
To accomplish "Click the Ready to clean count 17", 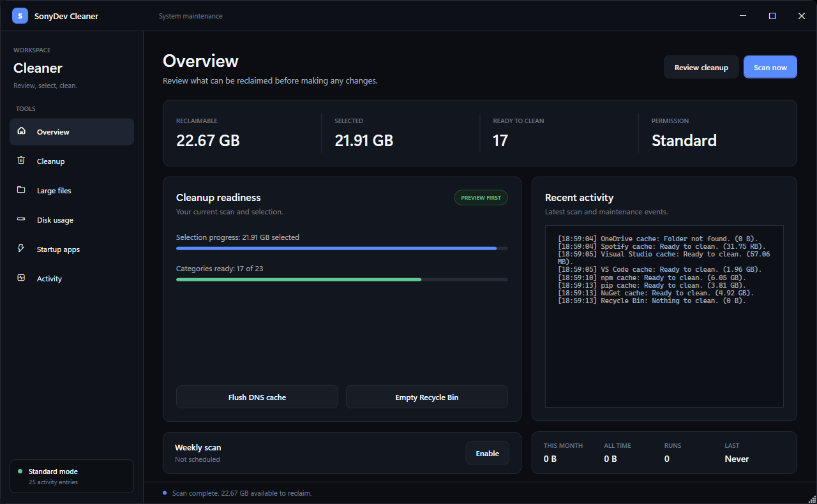I will click(x=500, y=140).
